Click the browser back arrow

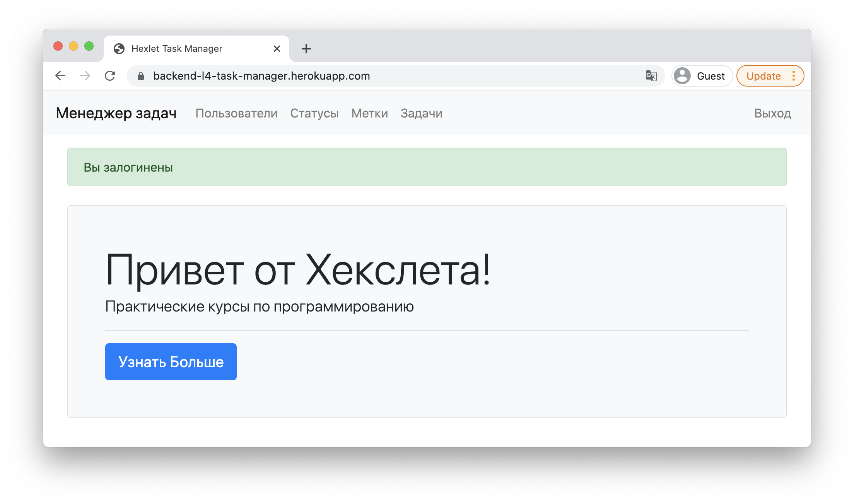coord(60,76)
